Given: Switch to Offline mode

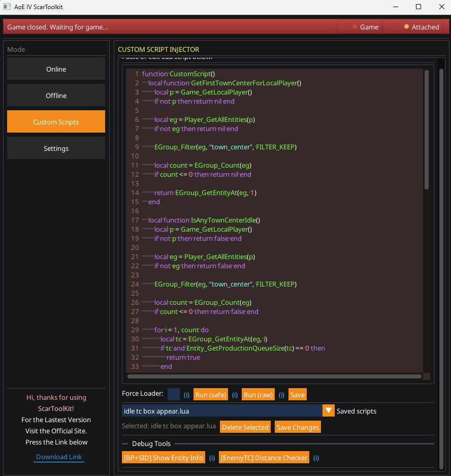Looking at the screenshot, I should (x=56, y=95).
